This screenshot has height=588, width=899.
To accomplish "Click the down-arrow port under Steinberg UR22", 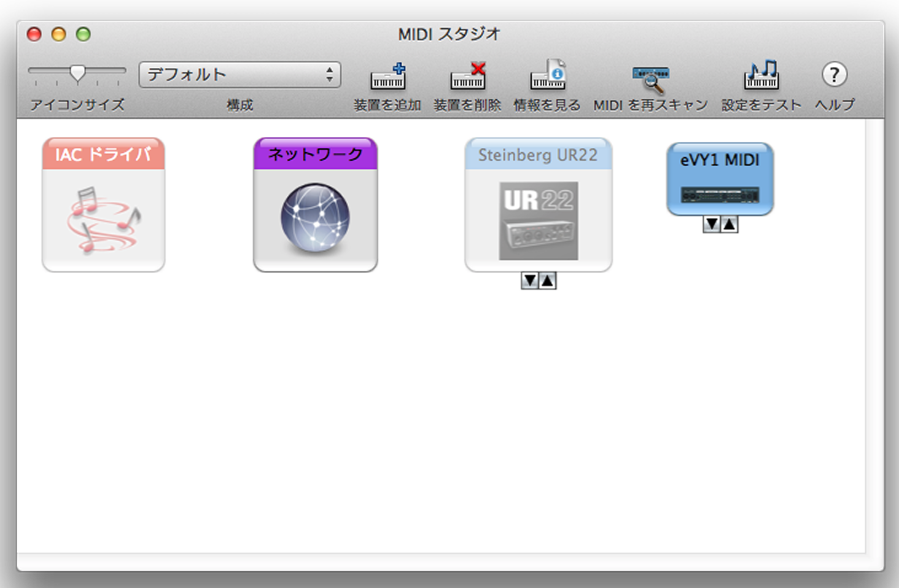I will [530, 280].
